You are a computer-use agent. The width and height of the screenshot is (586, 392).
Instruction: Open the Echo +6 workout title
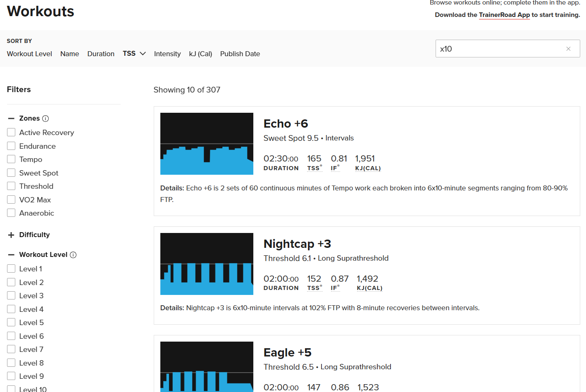click(286, 124)
